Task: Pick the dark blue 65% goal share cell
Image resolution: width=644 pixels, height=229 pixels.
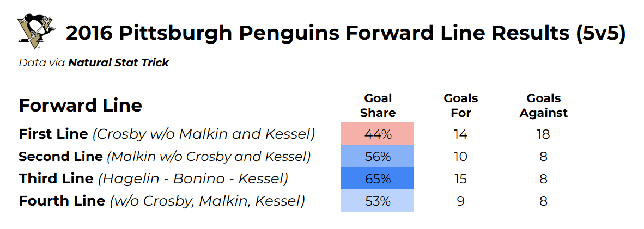Action: [x=377, y=178]
